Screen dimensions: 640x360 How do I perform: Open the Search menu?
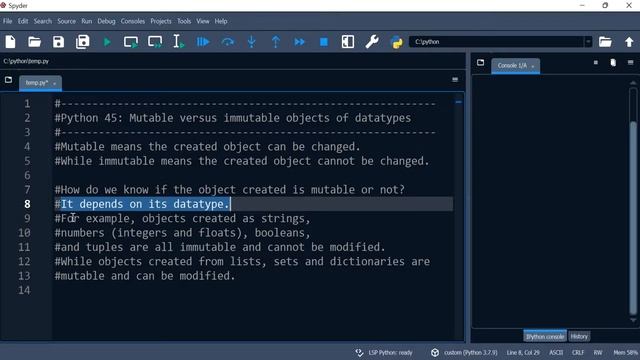(x=43, y=21)
